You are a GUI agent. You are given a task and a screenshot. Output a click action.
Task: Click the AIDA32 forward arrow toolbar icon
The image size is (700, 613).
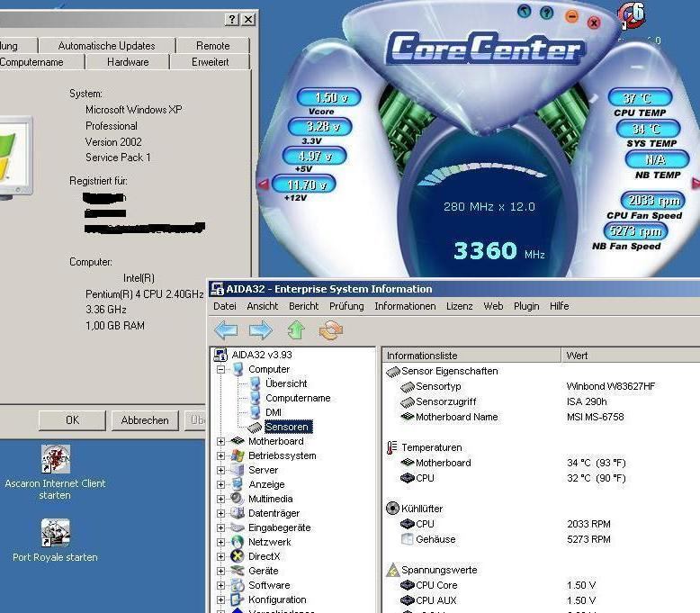pyautogui.click(x=261, y=330)
